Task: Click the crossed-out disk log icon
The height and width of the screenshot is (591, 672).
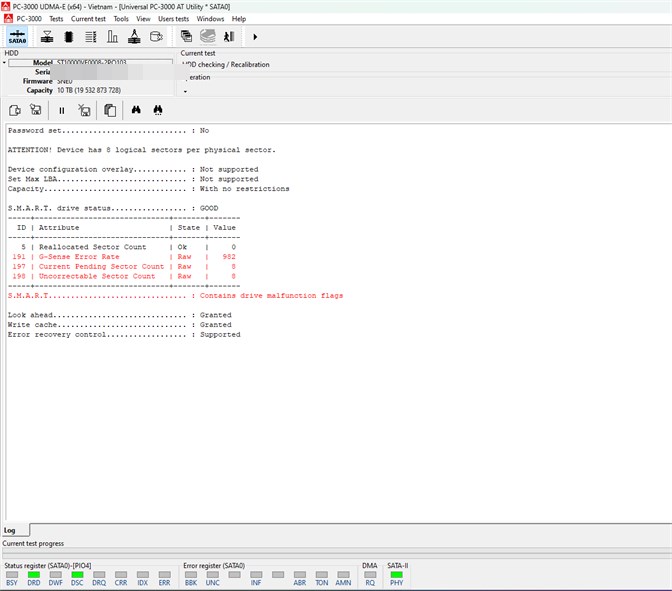Action: coord(84,111)
